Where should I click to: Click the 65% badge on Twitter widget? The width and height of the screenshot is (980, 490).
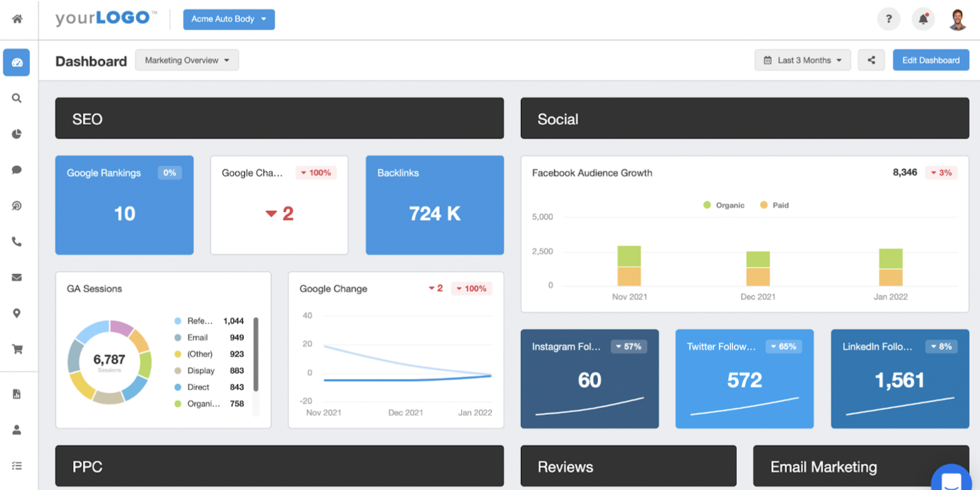(x=784, y=346)
